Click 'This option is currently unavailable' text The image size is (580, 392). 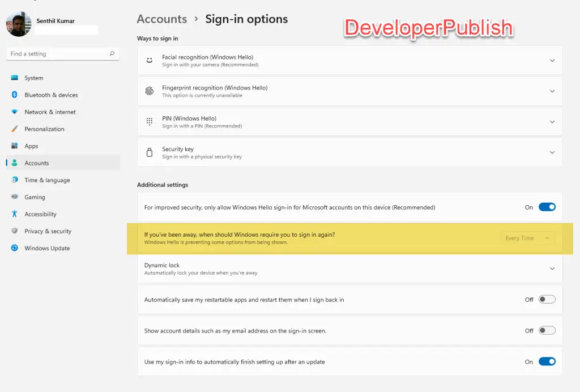point(202,95)
